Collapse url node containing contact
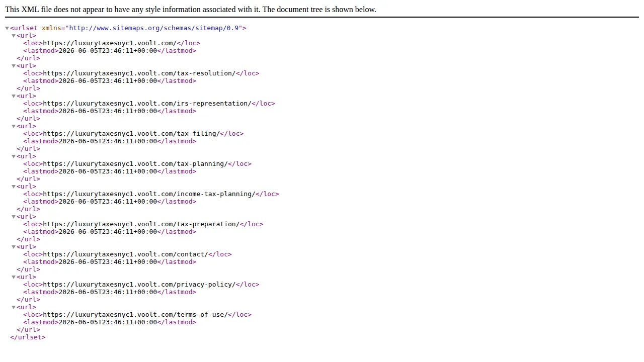The width and height of the screenshot is (644, 362). (x=14, y=247)
